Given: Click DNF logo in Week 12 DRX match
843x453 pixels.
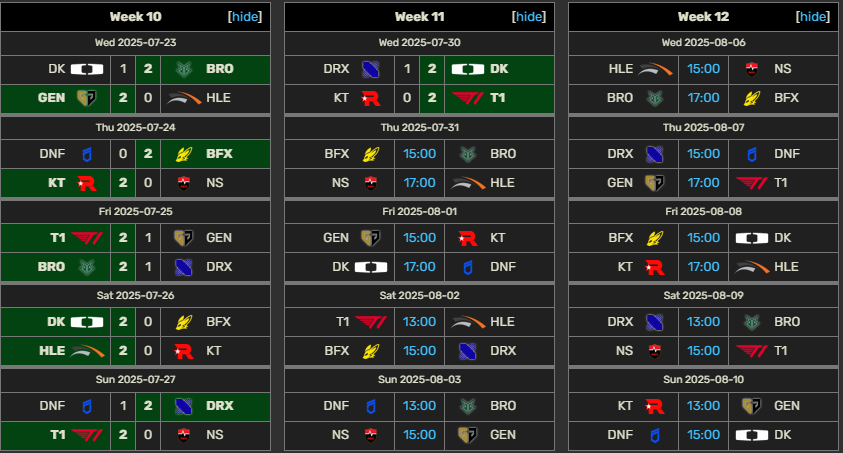Looking at the screenshot, I should pos(752,154).
